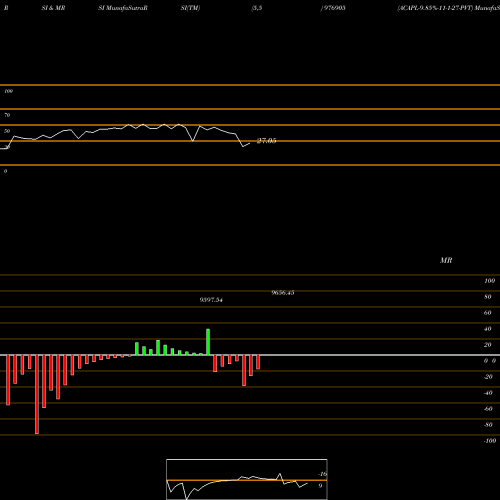Click the 9397.54 price label
The height and width of the screenshot is (500, 500).
(x=211, y=300)
